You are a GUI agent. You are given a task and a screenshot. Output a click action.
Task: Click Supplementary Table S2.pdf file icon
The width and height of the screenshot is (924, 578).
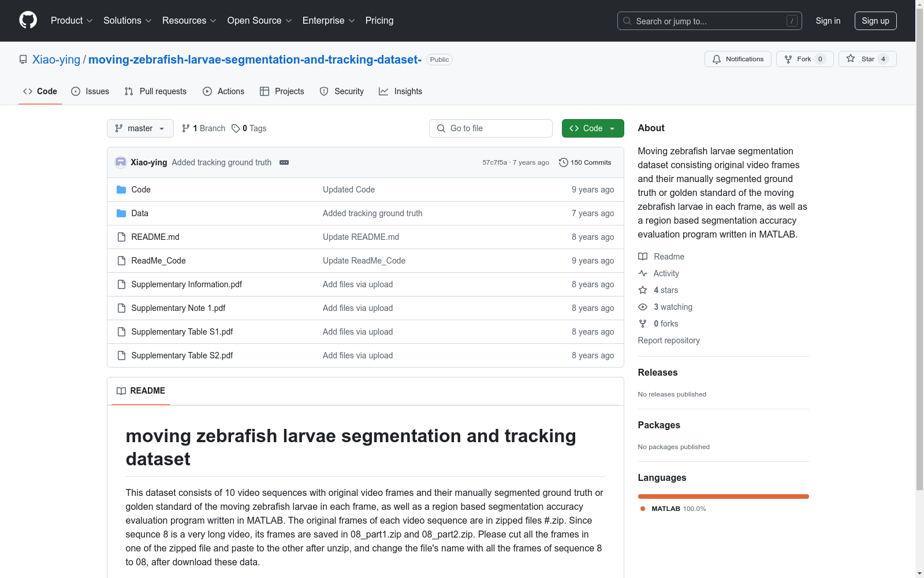pyautogui.click(x=121, y=355)
